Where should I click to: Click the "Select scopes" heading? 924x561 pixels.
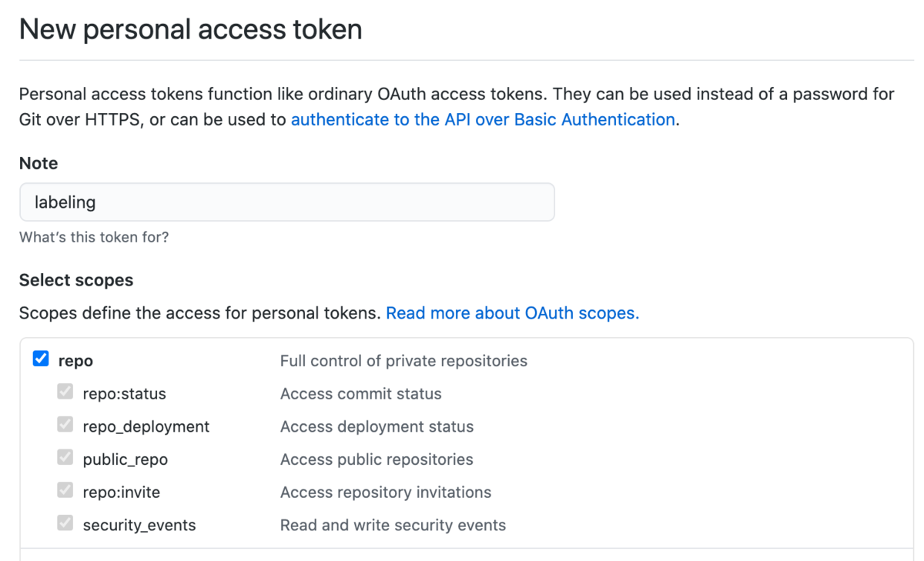coord(76,280)
